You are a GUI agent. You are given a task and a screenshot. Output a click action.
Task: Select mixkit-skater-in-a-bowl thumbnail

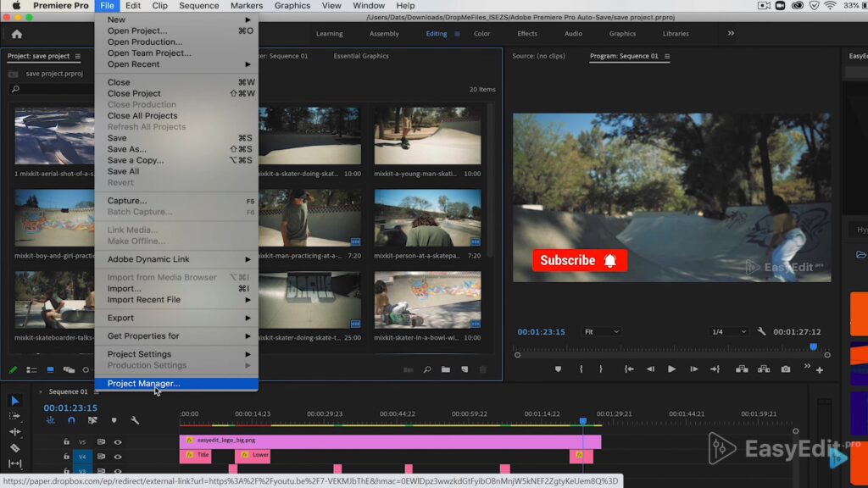coord(427,301)
